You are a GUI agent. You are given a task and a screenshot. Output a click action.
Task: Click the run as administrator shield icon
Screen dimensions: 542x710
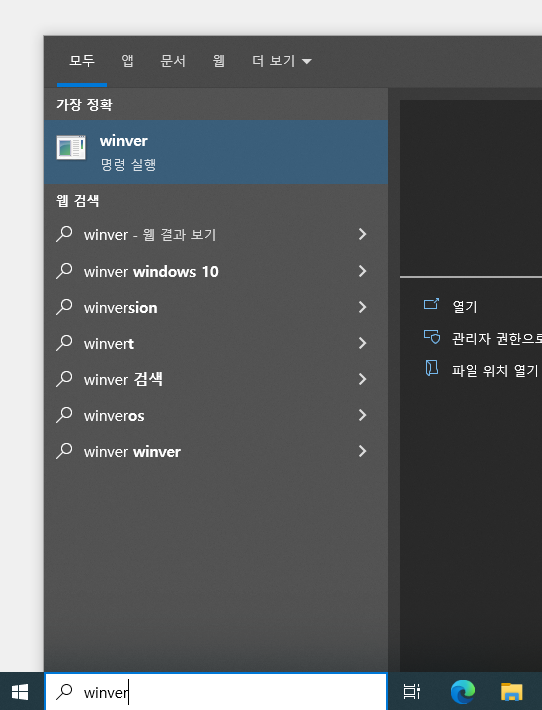(x=432, y=336)
